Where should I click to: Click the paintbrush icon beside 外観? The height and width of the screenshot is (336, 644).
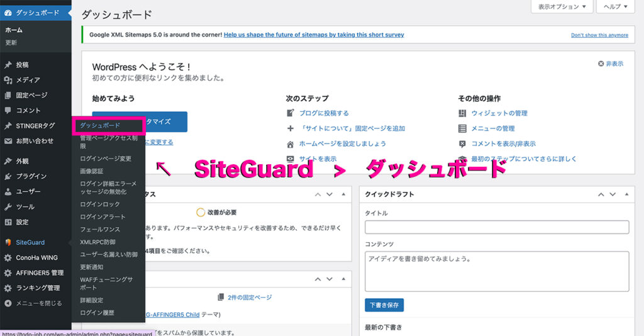point(8,161)
